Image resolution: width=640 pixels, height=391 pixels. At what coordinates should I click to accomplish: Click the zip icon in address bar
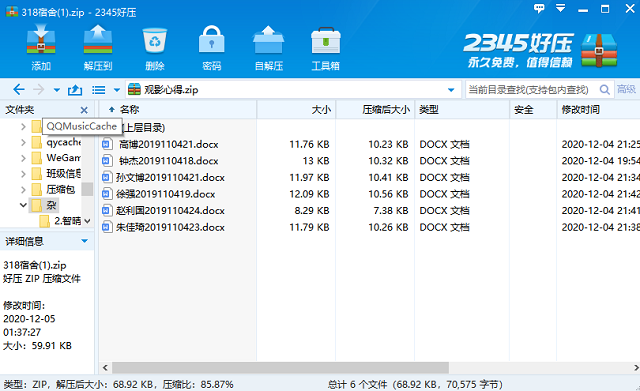(x=134, y=89)
